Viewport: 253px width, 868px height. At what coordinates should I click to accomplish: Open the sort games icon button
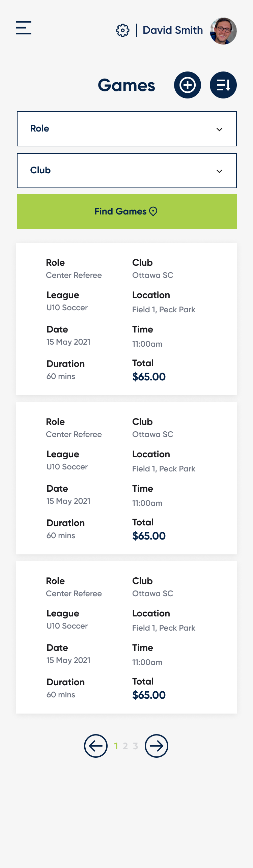tap(223, 85)
